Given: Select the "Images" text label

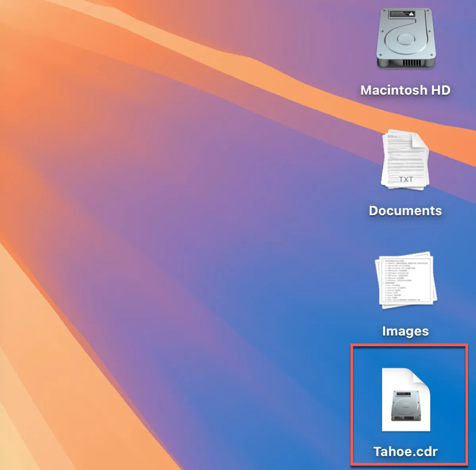Looking at the screenshot, I should pyautogui.click(x=405, y=331).
